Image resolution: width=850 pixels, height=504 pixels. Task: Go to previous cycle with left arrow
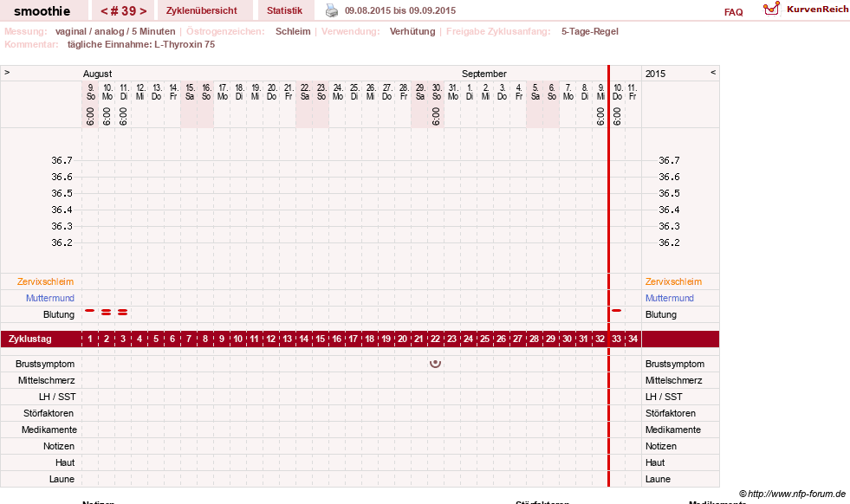pos(104,11)
